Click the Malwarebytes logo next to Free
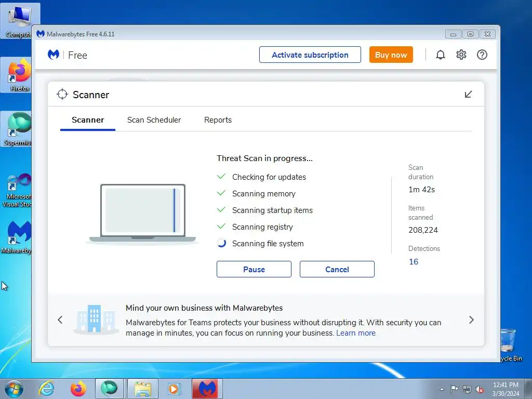 coord(54,55)
